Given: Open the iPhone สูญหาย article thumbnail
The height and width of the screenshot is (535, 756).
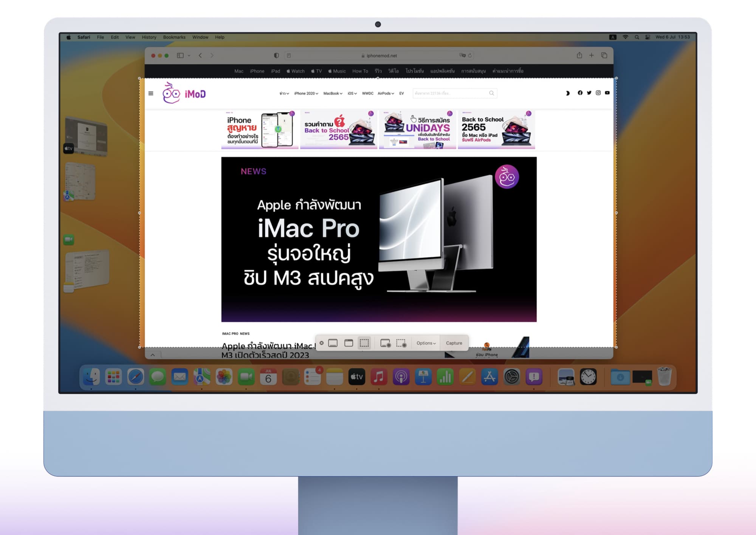Looking at the screenshot, I should click(x=260, y=130).
